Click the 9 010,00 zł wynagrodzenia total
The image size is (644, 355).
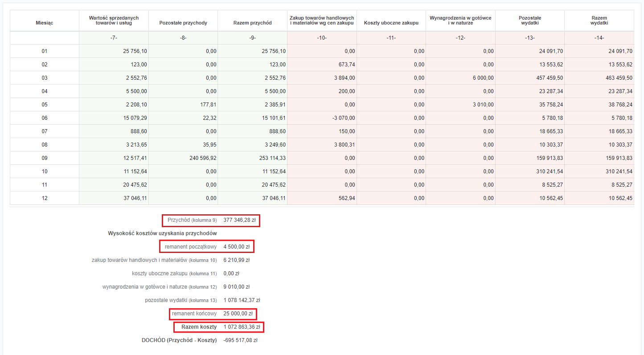click(x=237, y=287)
